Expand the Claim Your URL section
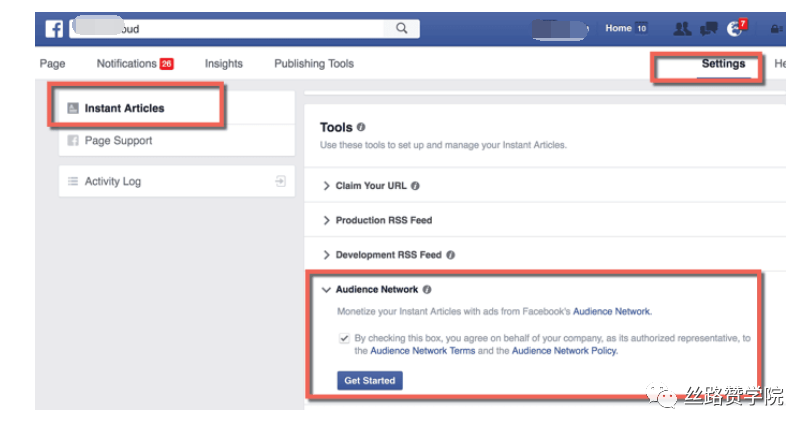The height and width of the screenshot is (431, 809). click(x=326, y=186)
